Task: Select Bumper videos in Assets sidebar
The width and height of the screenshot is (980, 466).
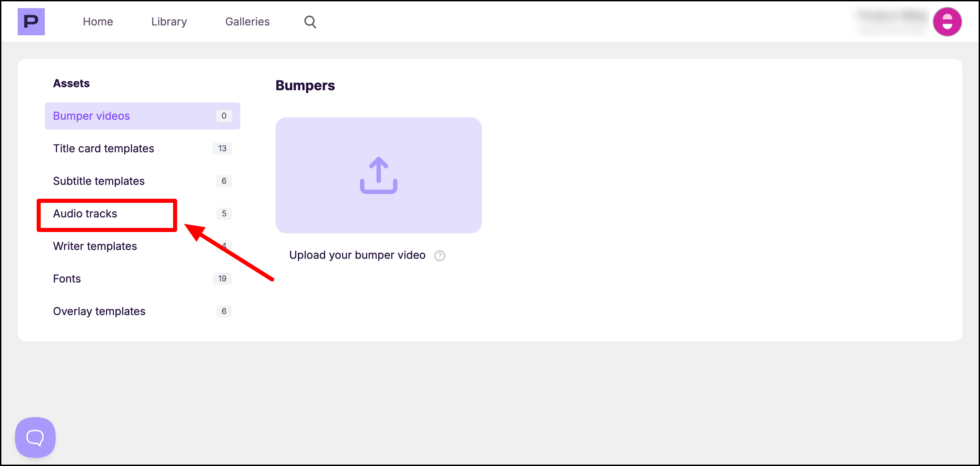Action: click(x=91, y=116)
